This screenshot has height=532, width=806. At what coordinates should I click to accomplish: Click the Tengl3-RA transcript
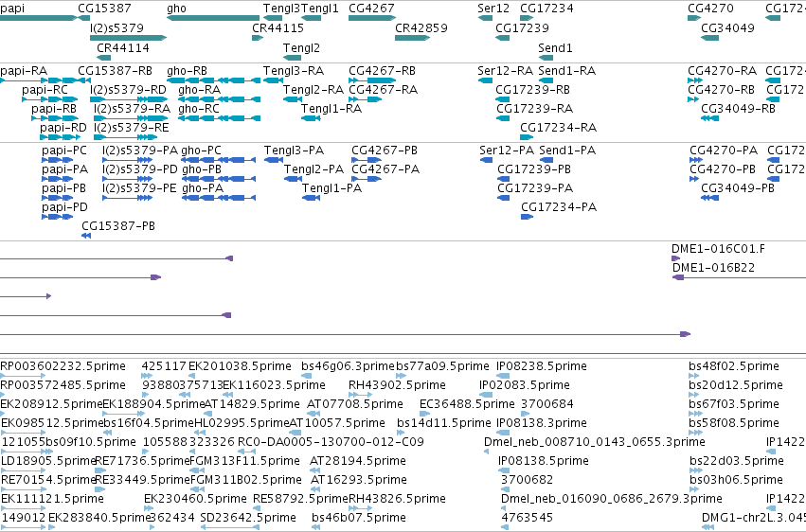273,80
